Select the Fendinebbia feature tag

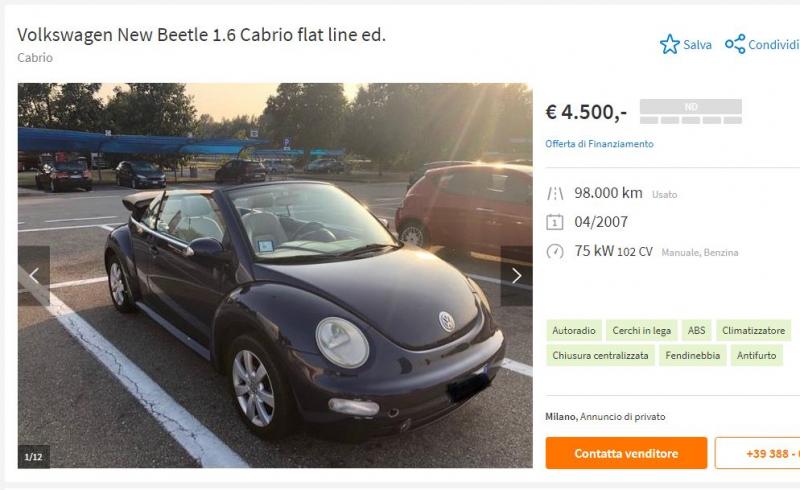[692, 355]
